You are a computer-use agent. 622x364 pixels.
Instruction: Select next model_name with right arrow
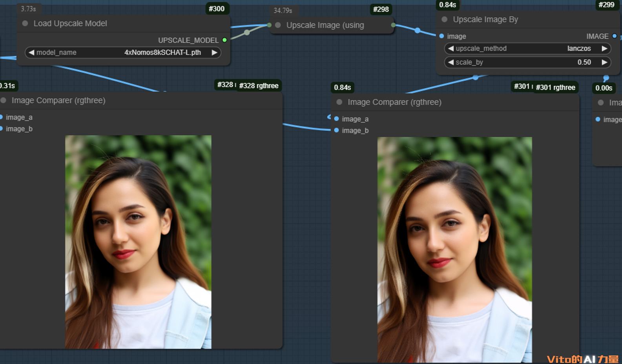(x=214, y=53)
